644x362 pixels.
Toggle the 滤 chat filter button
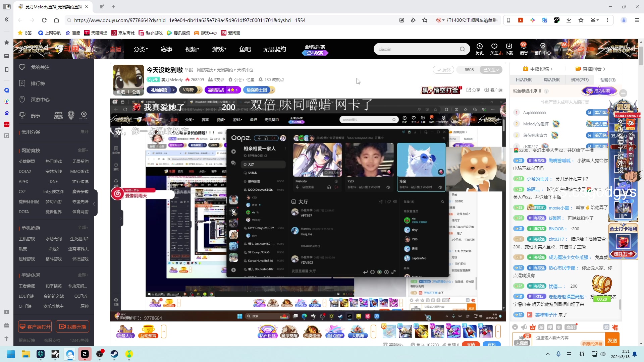pyautogui.click(x=606, y=327)
